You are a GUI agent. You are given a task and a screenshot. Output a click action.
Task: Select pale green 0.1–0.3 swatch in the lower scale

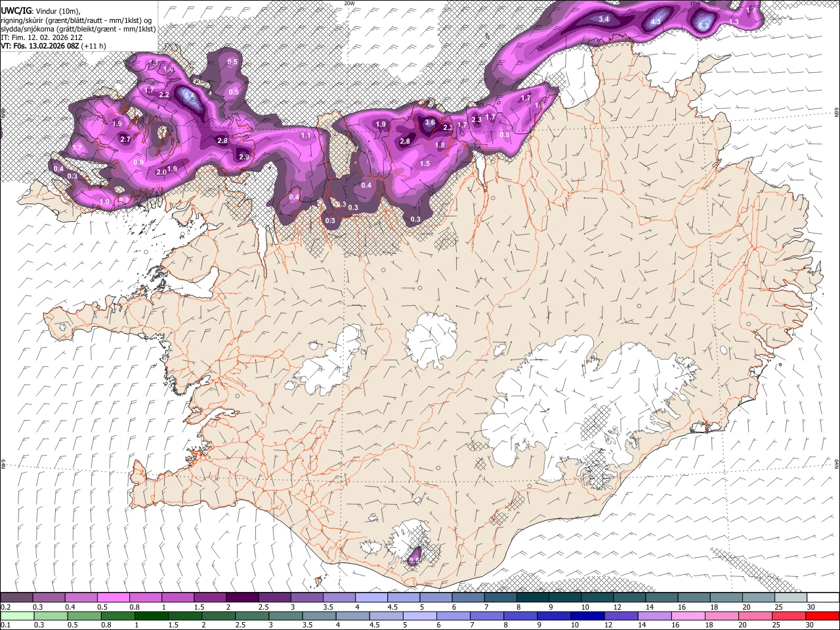coord(16,616)
